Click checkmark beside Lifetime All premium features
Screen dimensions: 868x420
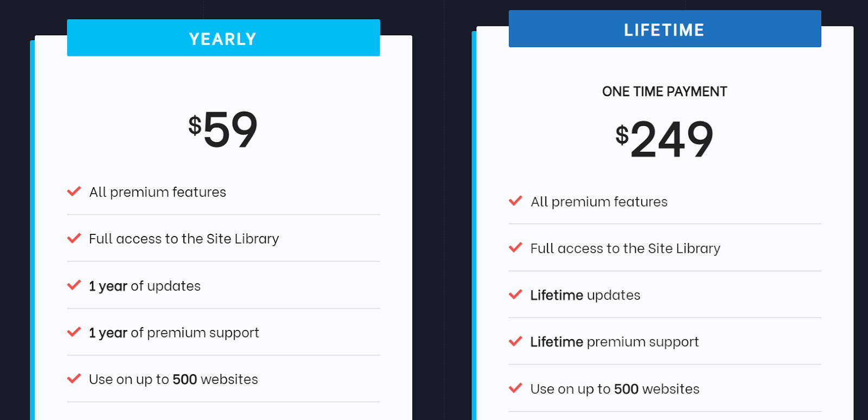tap(515, 201)
